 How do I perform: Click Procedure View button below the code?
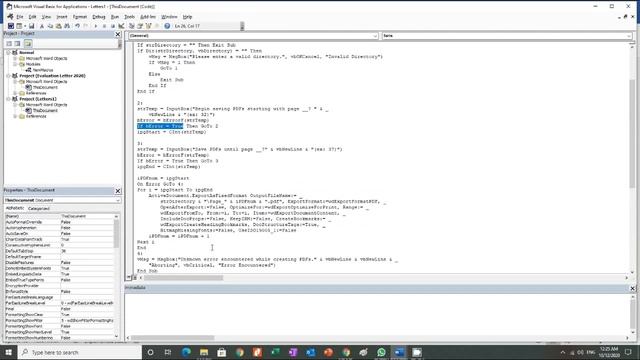[129, 278]
